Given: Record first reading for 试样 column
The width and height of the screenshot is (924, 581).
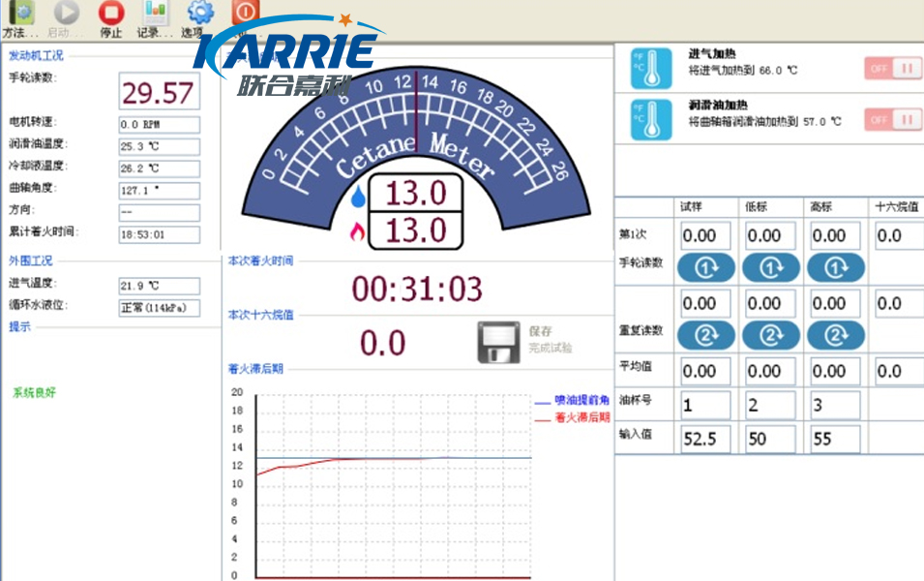Looking at the screenshot, I should tap(704, 268).
